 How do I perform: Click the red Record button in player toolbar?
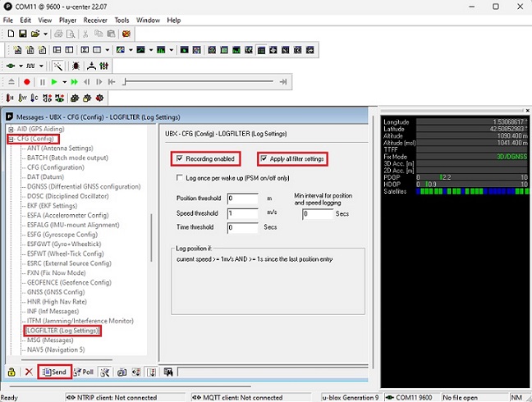pyautogui.click(x=27, y=82)
